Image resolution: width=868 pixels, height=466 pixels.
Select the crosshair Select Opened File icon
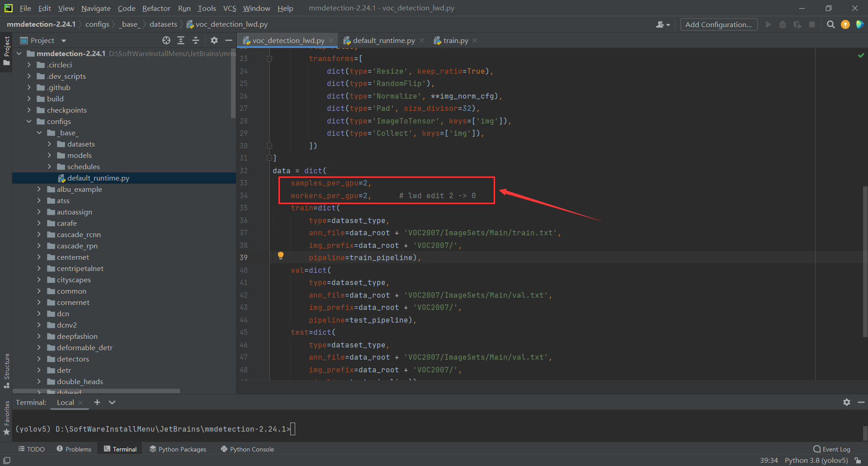[x=166, y=40]
